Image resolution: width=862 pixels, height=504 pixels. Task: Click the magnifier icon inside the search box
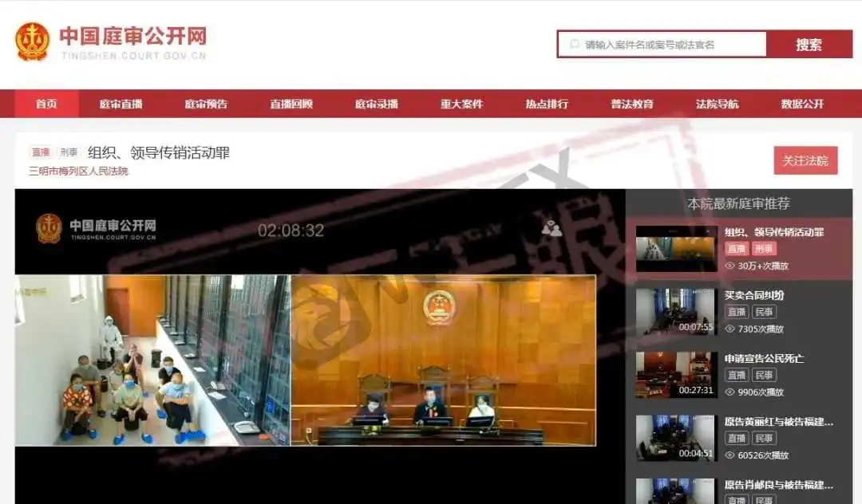click(575, 45)
